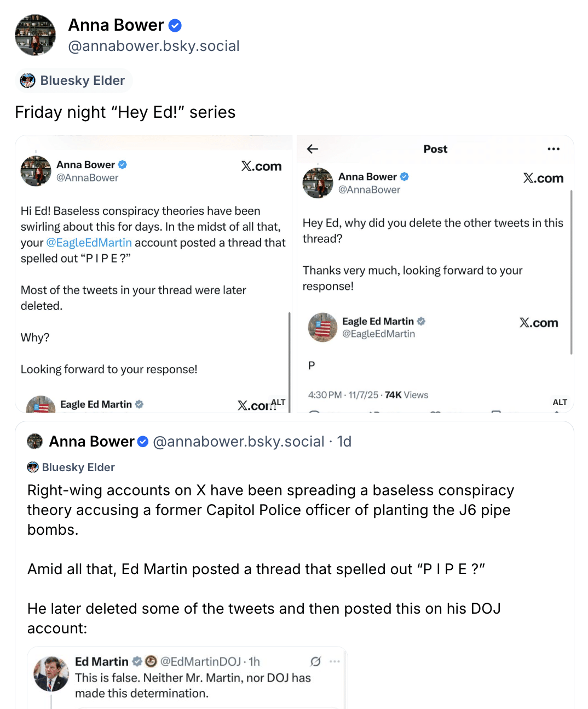588x709 pixels.
Task: Click Anna Bower's large profile avatar at top
Action: click(35, 35)
